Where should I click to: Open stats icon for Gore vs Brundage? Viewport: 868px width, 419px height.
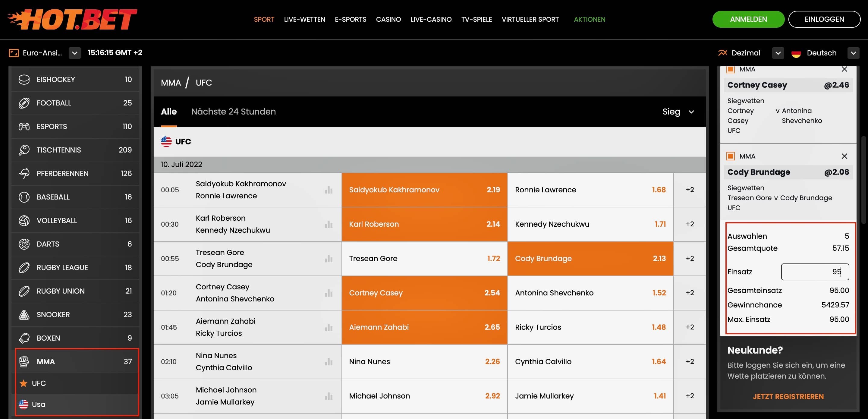coord(329,259)
